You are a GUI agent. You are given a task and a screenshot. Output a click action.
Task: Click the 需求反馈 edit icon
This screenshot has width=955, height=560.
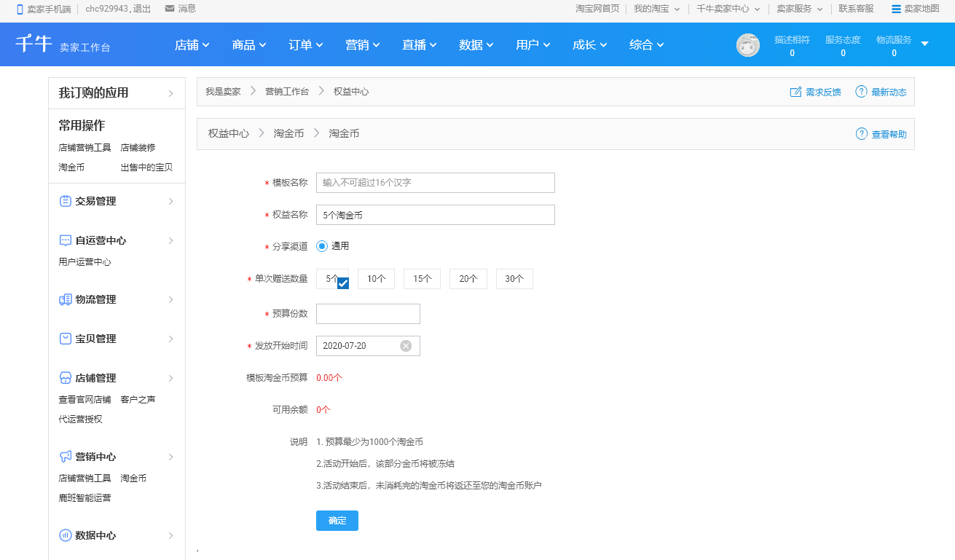click(x=795, y=92)
